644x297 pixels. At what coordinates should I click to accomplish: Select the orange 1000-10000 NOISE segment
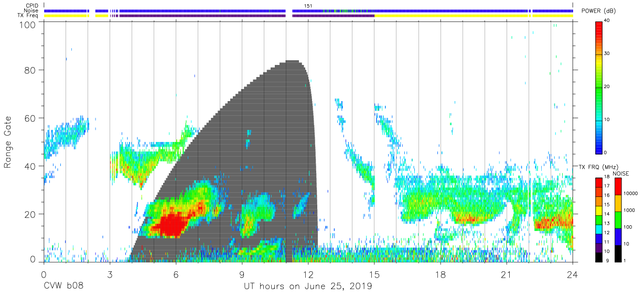[619, 203]
